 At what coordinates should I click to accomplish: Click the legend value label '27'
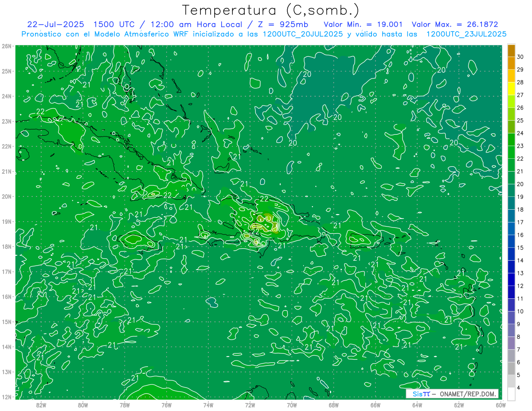(520, 95)
